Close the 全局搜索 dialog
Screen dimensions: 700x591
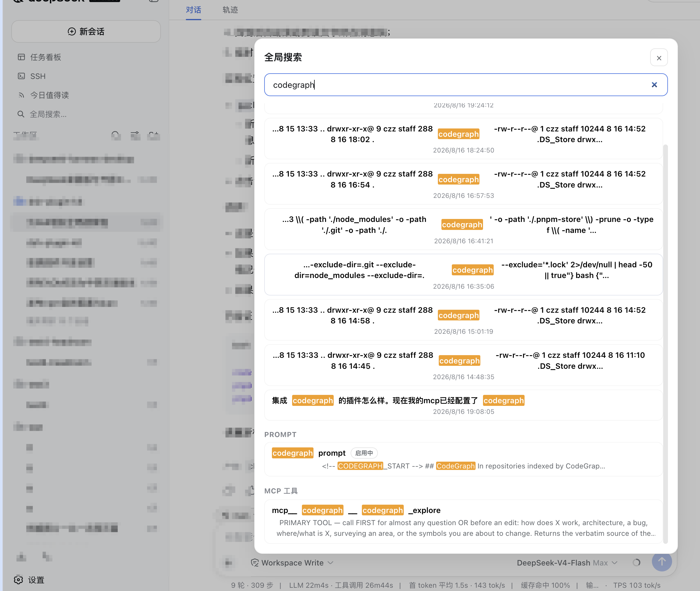click(659, 58)
